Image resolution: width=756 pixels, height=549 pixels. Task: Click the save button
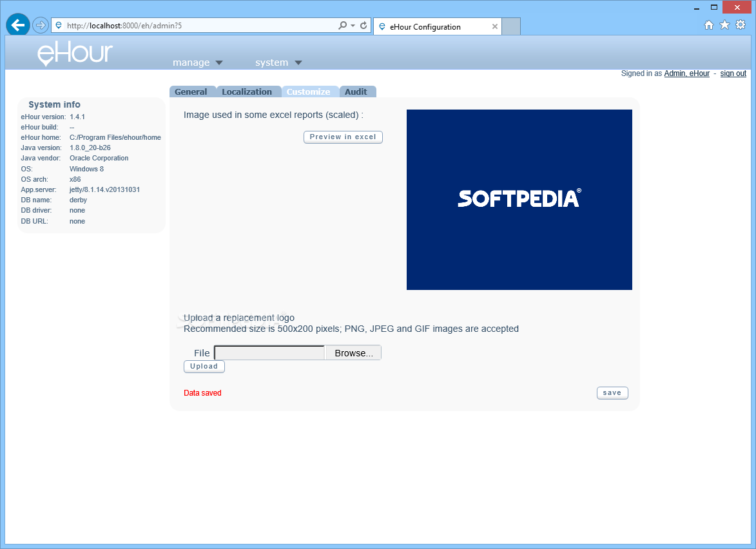click(x=612, y=393)
